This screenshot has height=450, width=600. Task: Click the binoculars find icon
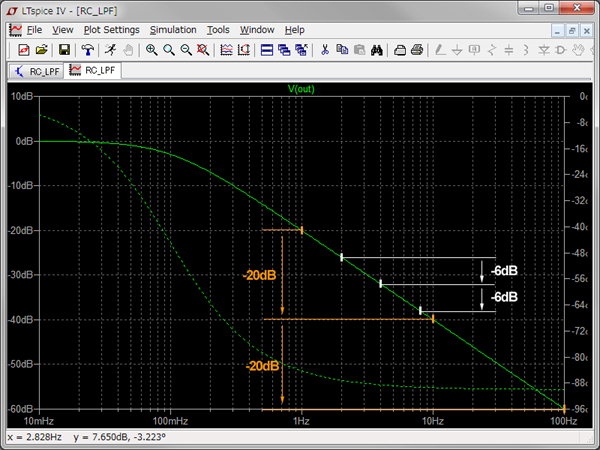(377, 50)
